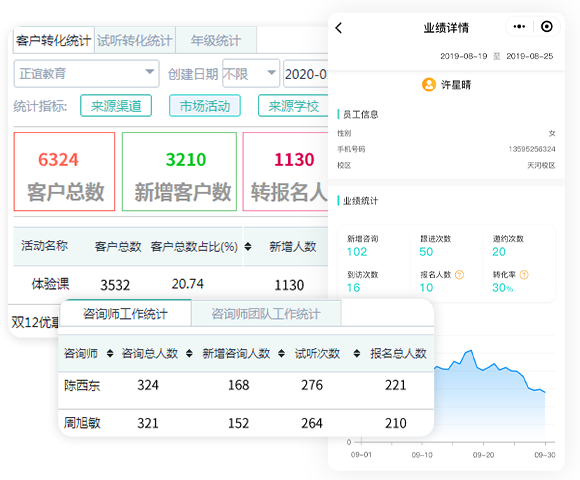Click the peak point of the blue area chart

471,350
